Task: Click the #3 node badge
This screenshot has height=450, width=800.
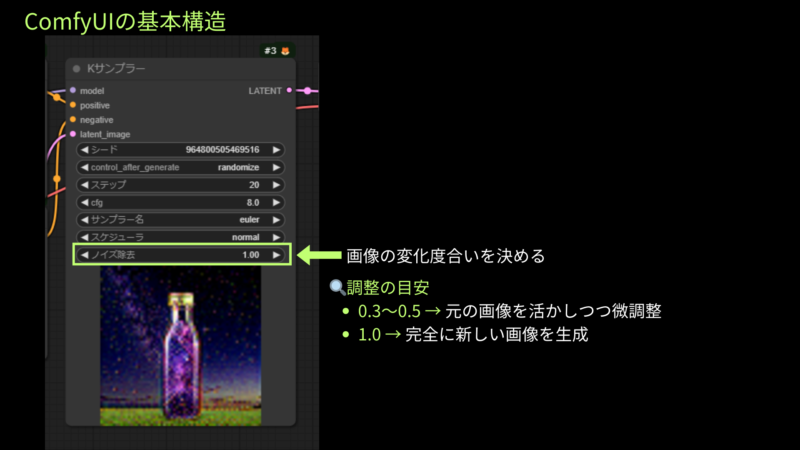Action: click(x=277, y=51)
